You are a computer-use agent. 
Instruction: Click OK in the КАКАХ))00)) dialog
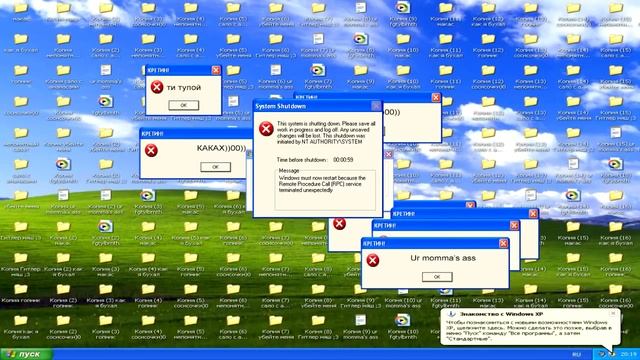coord(216,167)
